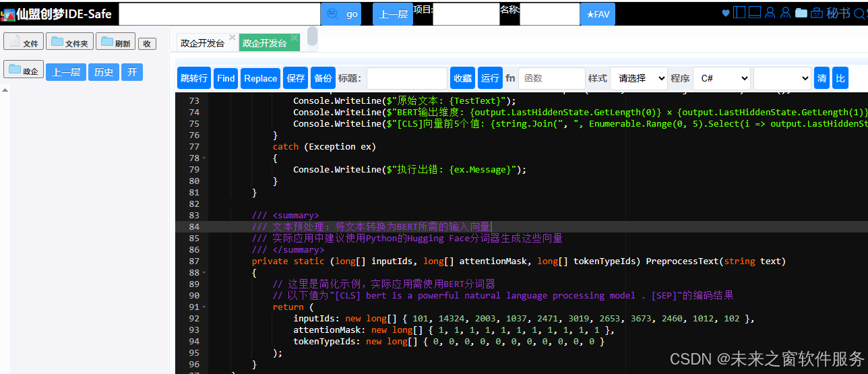Click the secretary robot icon
This screenshot has width=868, height=374.
(x=817, y=13)
